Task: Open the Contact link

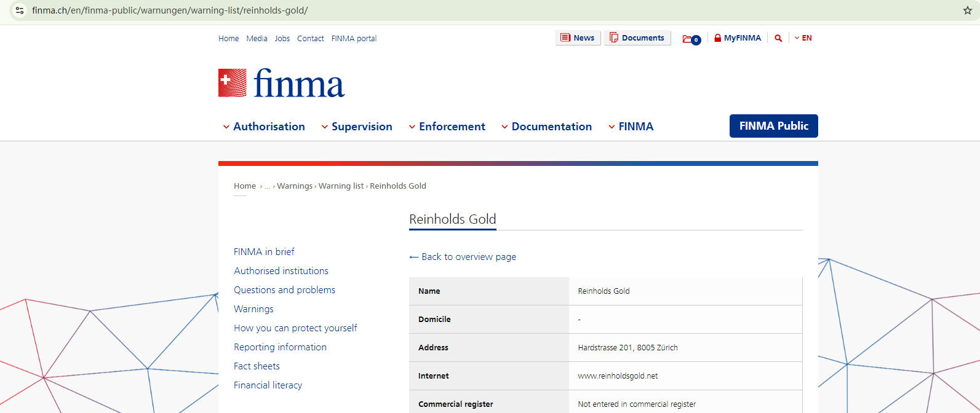Action: click(x=311, y=39)
